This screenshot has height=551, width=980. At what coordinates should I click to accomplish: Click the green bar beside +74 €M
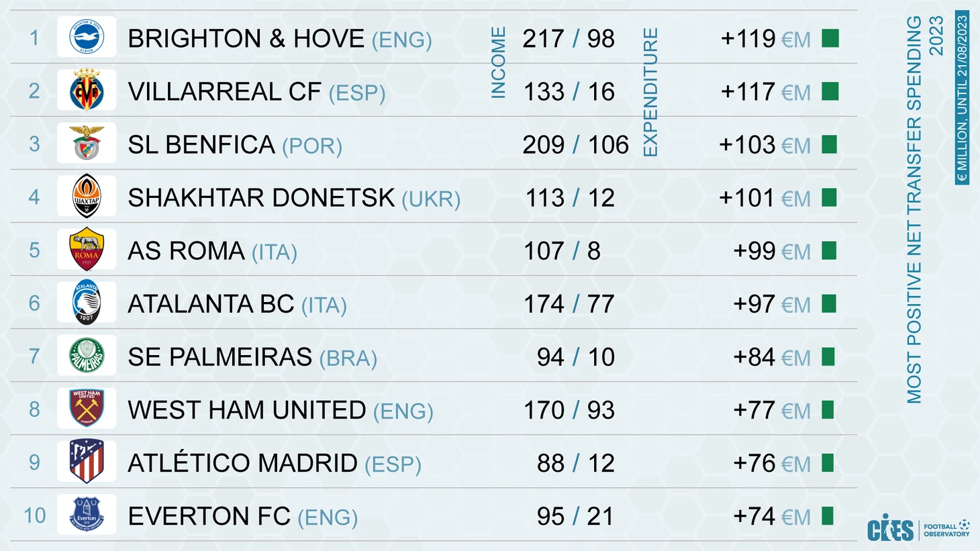click(828, 516)
